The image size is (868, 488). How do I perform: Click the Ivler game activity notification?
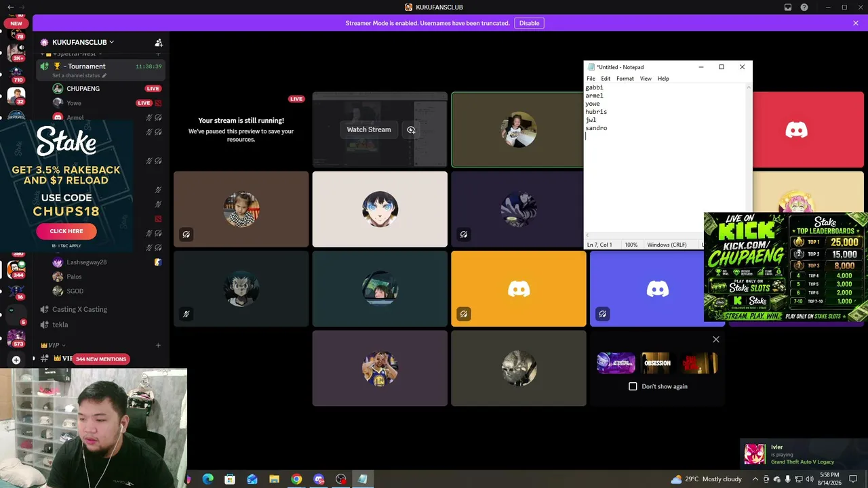802,454
